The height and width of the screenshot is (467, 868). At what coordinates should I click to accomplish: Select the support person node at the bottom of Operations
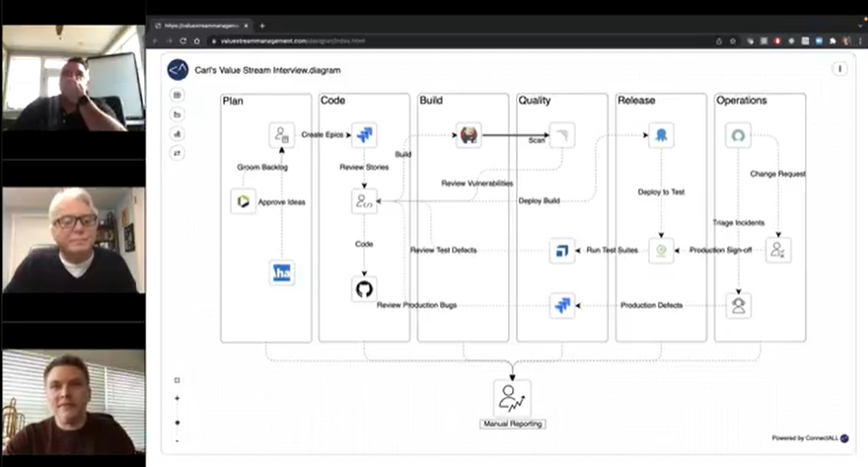pyautogui.click(x=738, y=305)
